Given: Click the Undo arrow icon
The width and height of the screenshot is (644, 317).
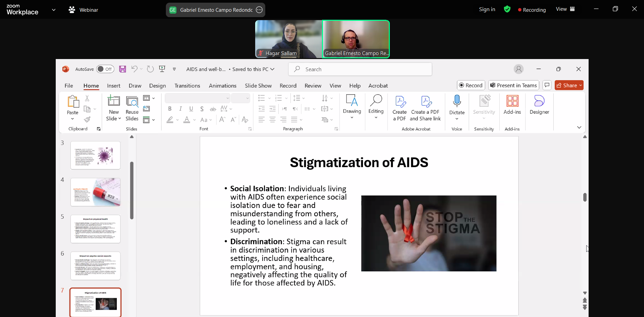Looking at the screenshot, I should pos(134,69).
